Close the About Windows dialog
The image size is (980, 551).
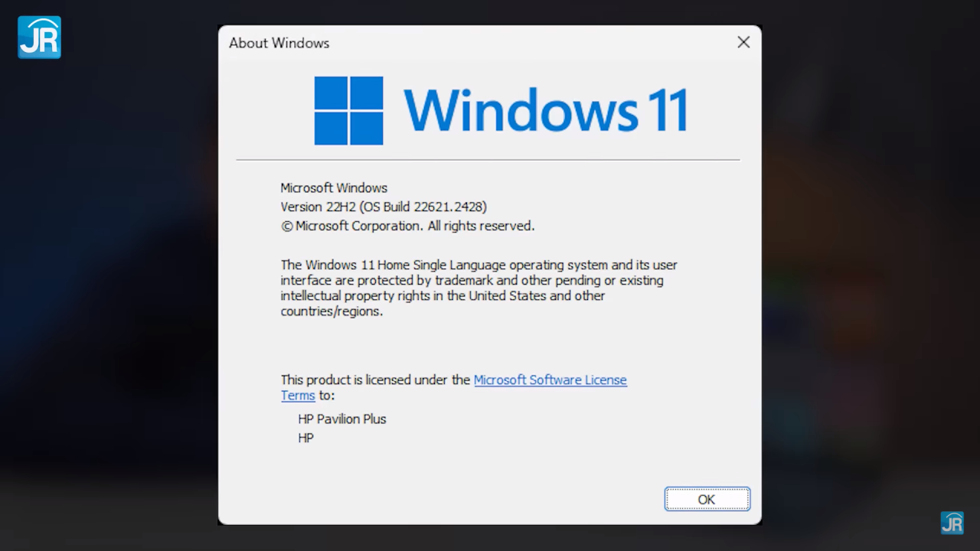[743, 43]
